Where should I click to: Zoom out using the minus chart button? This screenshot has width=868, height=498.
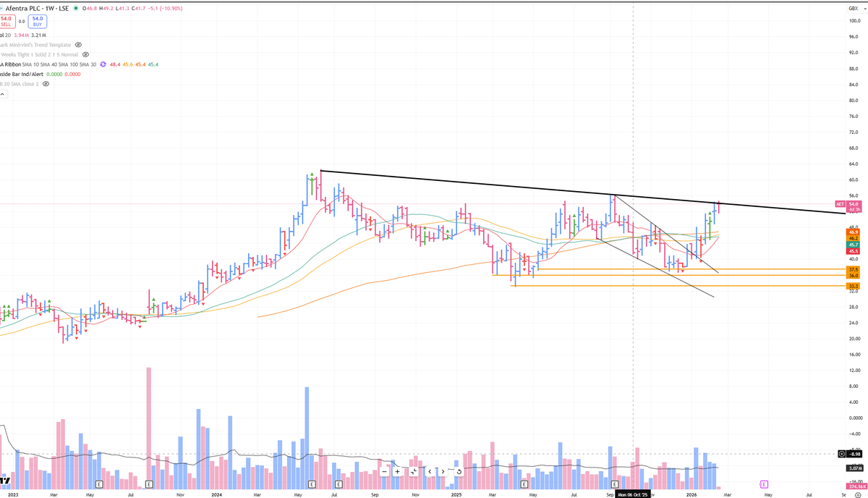384,471
